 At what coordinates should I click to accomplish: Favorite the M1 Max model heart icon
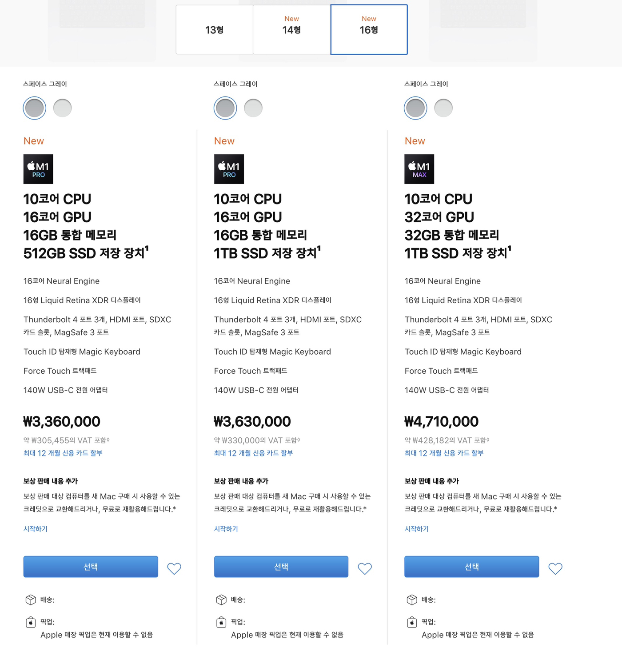click(555, 568)
